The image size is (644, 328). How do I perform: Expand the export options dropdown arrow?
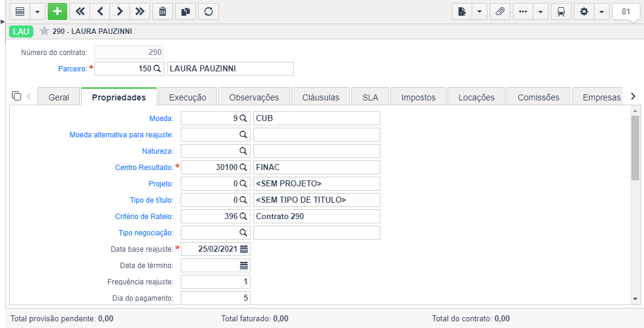pos(480,11)
